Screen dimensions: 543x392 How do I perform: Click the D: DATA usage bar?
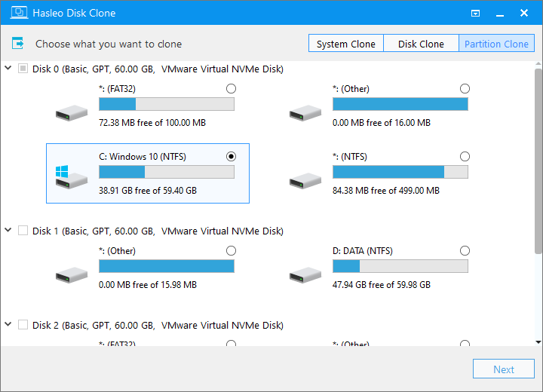point(400,266)
